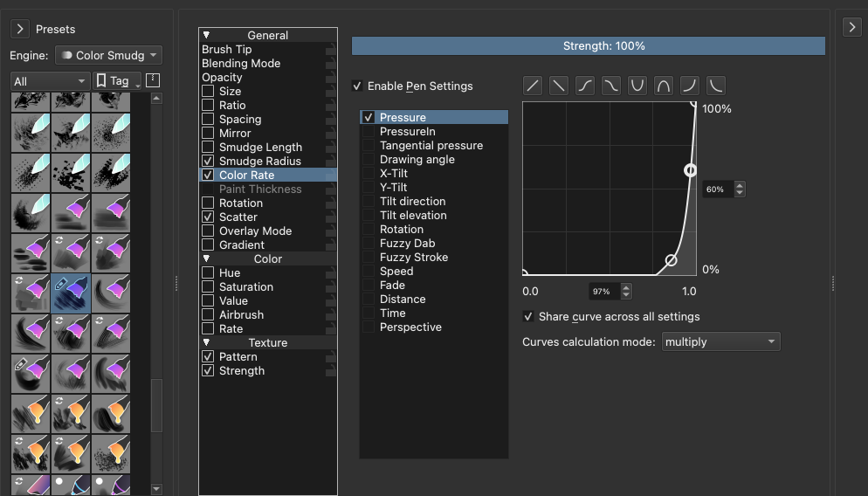This screenshot has width=868, height=496.
Task: Open the Engine dropdown showing Color Smudge
Action: 108,55
